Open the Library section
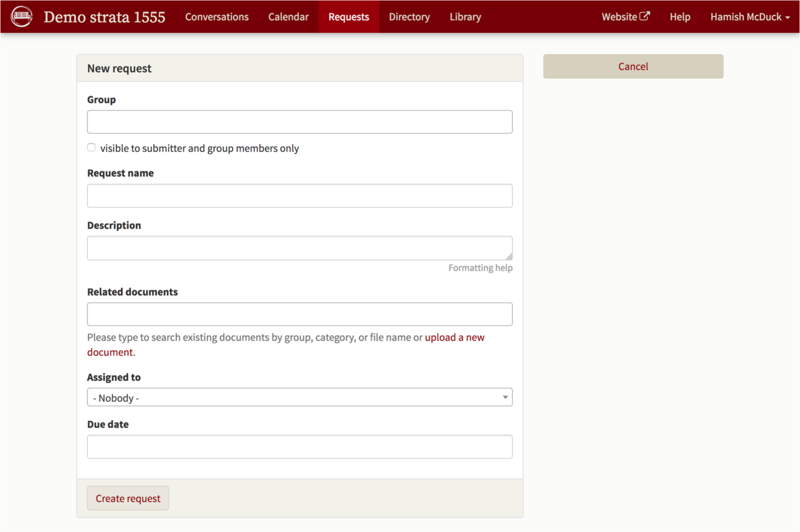 (465, 16)
